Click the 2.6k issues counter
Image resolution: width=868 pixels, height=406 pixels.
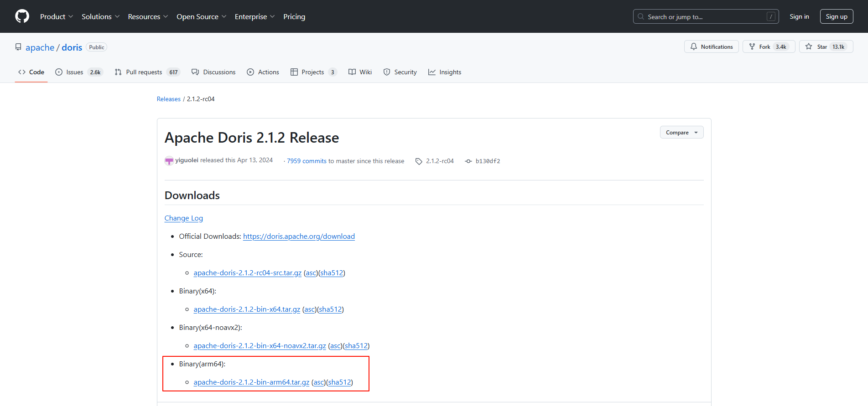click(x=95, y=72)
